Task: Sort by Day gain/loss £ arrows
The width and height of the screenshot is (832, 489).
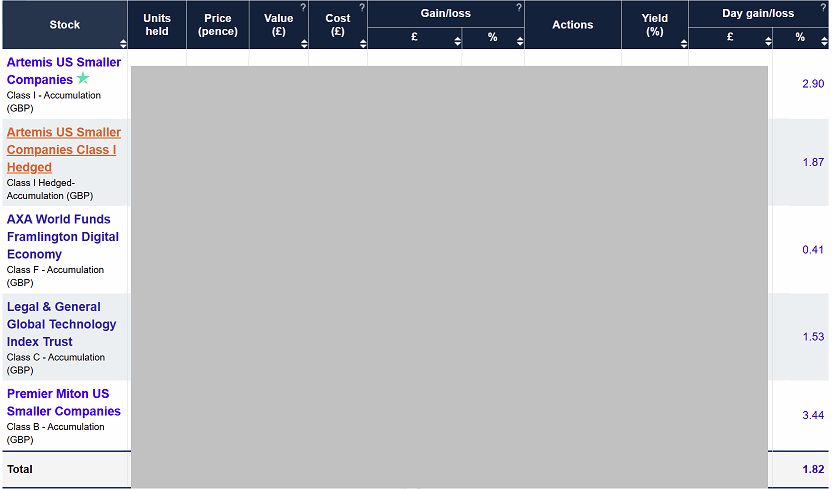Action: pyautogui.click(x=767, y=41)
